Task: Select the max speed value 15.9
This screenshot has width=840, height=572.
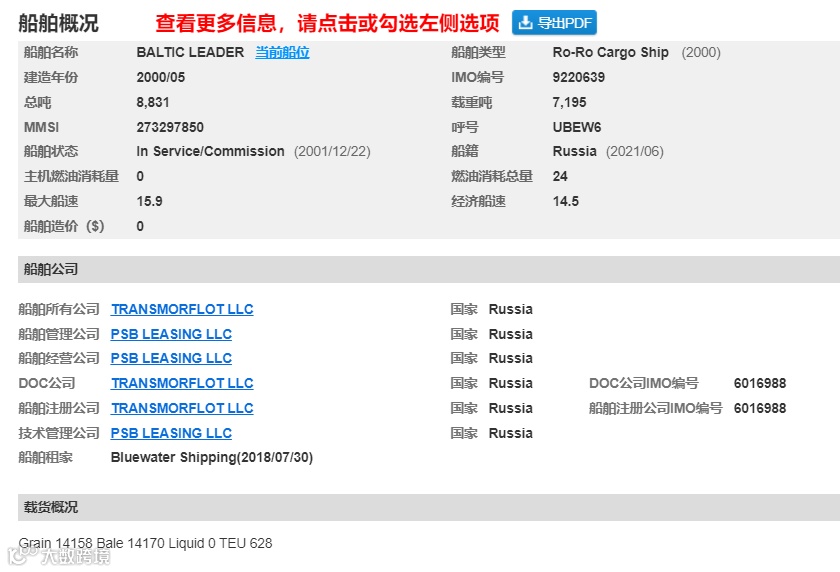Action: 149,201
